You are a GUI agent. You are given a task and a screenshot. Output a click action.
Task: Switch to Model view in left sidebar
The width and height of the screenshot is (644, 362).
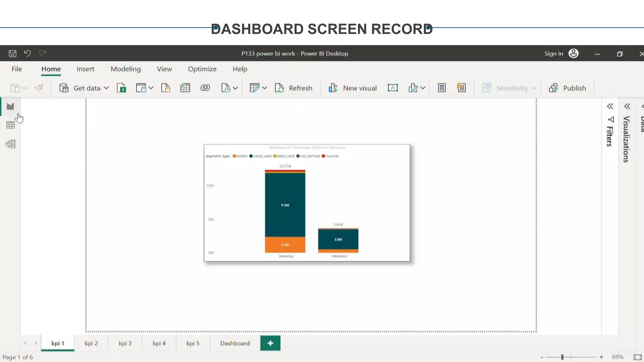tap(10, 144)
